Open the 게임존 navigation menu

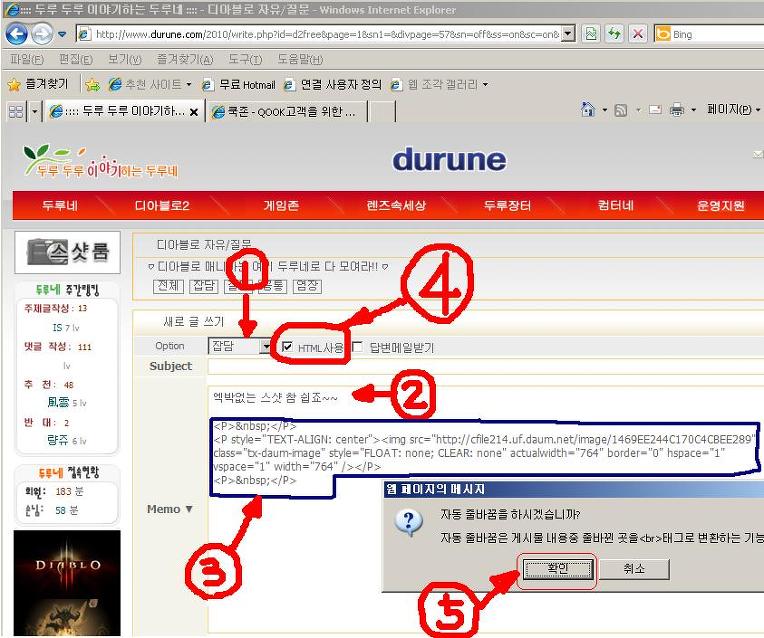coord(281,205)
